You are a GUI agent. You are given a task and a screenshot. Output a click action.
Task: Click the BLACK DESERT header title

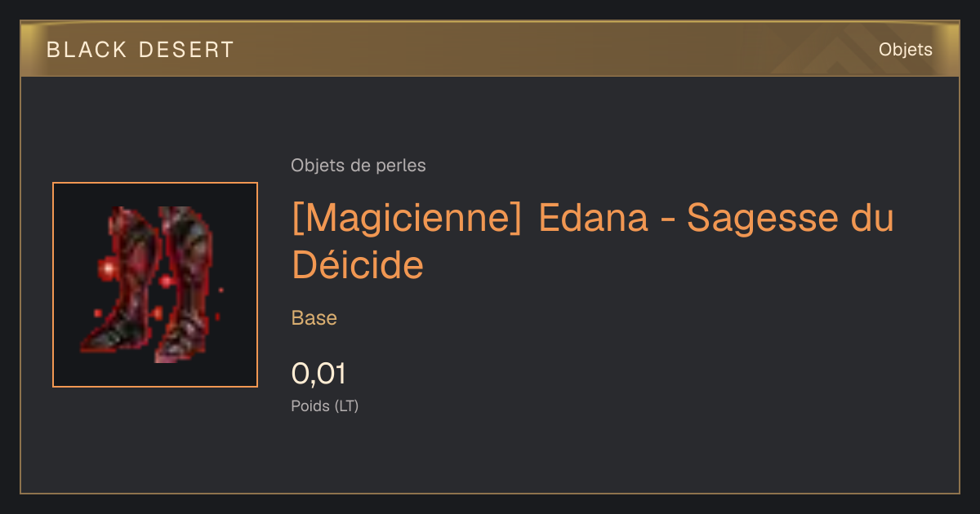click(x=140, y=50)
